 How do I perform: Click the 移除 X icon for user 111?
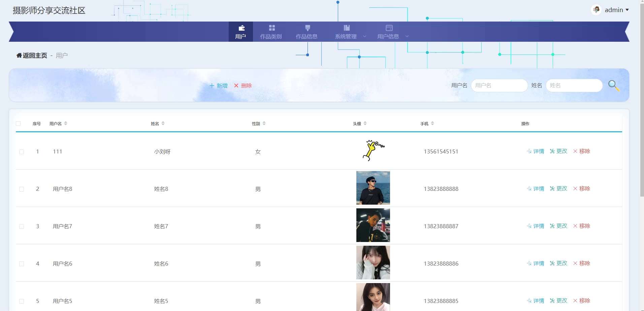[575, 151]
